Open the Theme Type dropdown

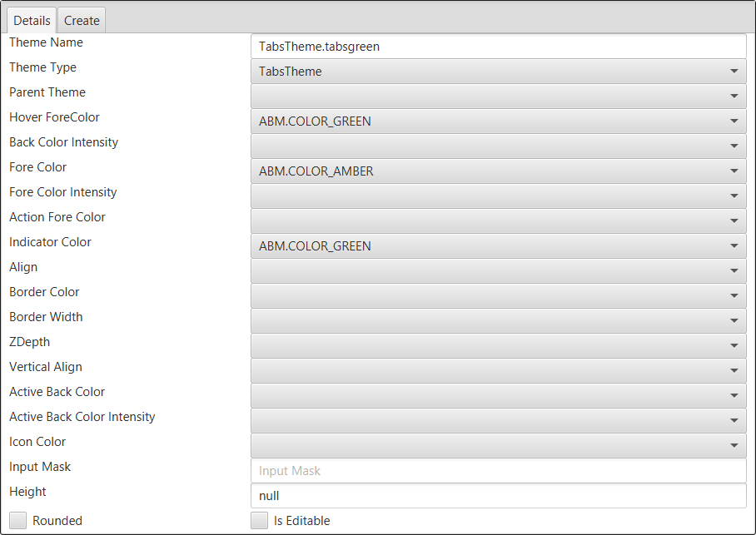coord(498,72)
